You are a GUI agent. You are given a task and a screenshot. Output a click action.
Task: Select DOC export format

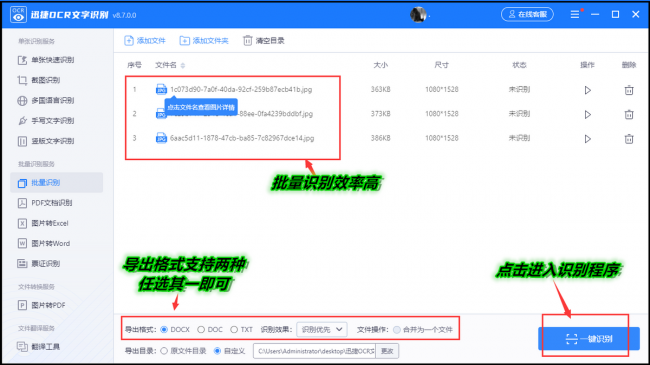pos(201,329)
